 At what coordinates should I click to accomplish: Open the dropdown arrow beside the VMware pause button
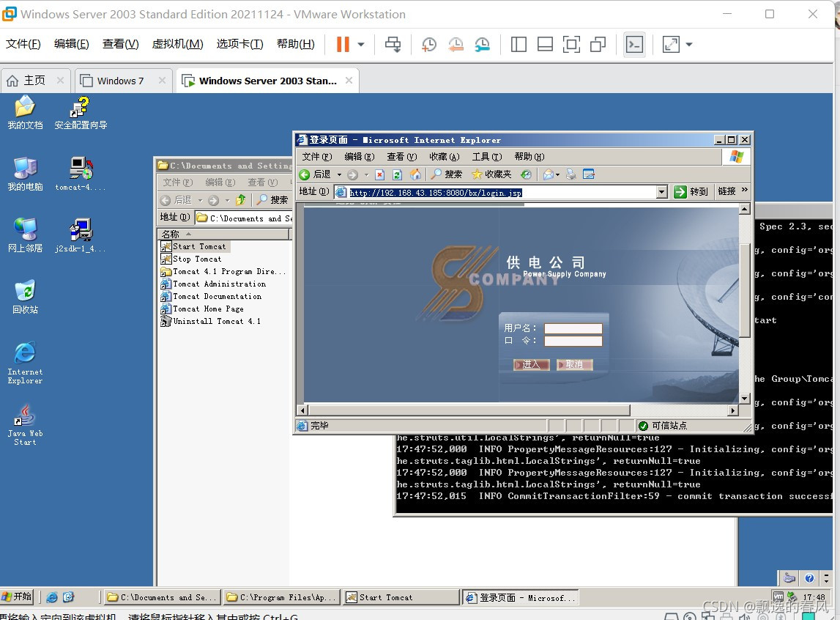tap(361, 45)
